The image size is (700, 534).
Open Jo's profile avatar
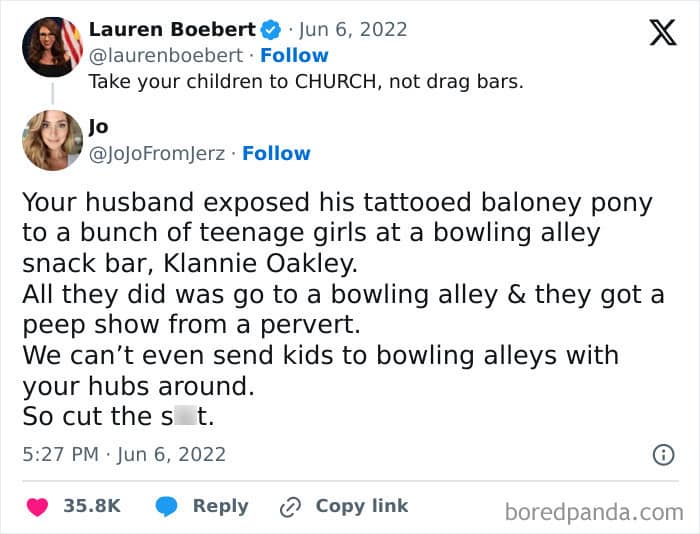52,140
